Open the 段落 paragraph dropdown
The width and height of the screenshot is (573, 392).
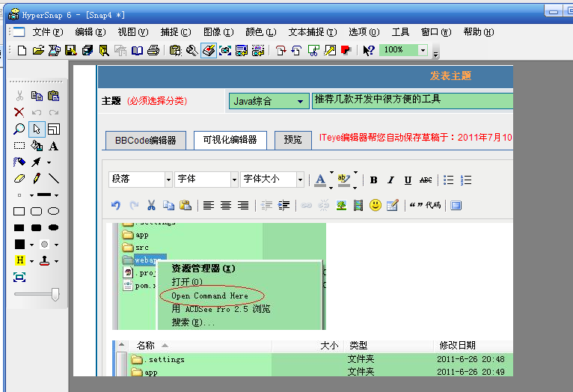coord(168,180)
